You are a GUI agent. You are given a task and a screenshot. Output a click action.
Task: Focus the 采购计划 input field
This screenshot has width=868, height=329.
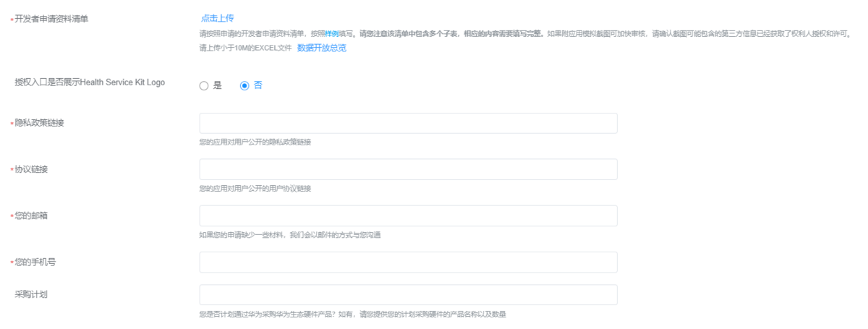408,294
